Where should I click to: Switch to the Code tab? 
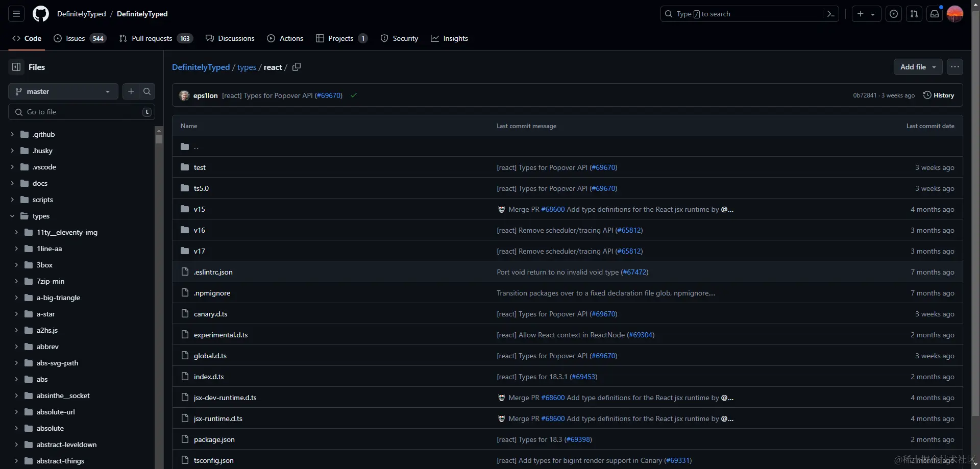pos(27,38)
